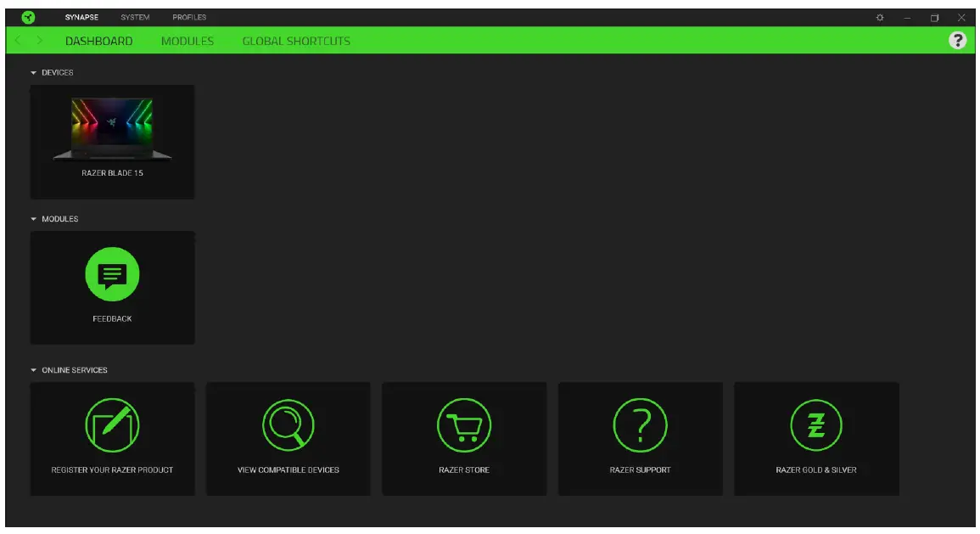The width and height of the screenshot is (980, 534).
Task: Click the View Compatible Devices label
Action: point(288,470)
